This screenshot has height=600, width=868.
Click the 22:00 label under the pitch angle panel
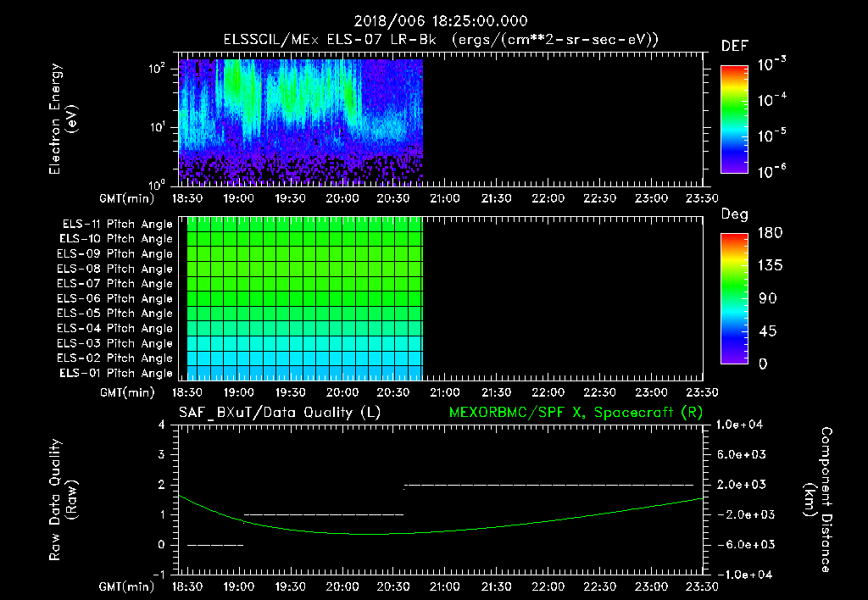(x=548, y=392)
